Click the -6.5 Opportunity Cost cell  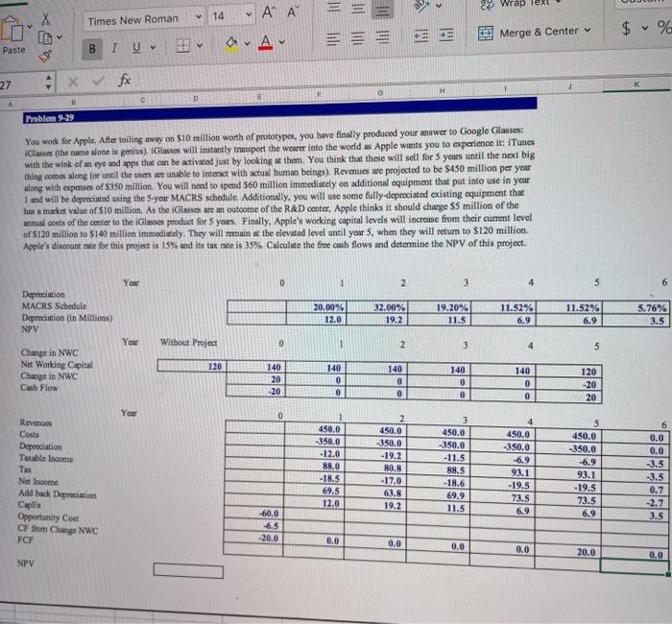click(253, 525)
